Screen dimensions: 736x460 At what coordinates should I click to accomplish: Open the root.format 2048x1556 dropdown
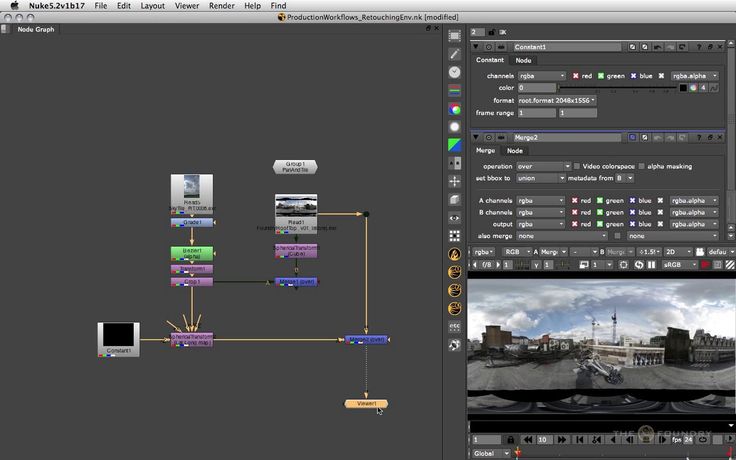[556, 100]
